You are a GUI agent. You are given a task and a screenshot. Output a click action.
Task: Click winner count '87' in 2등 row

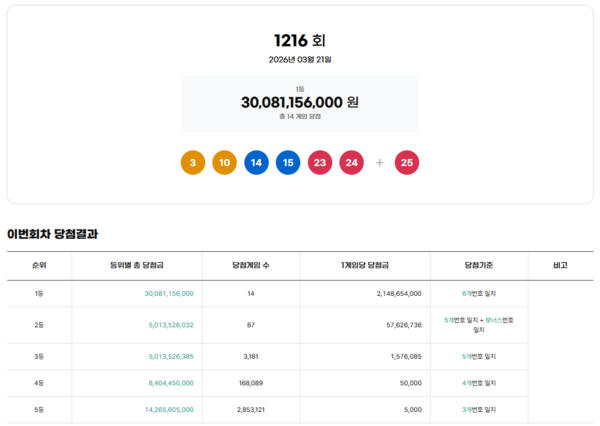click(251, 325)
